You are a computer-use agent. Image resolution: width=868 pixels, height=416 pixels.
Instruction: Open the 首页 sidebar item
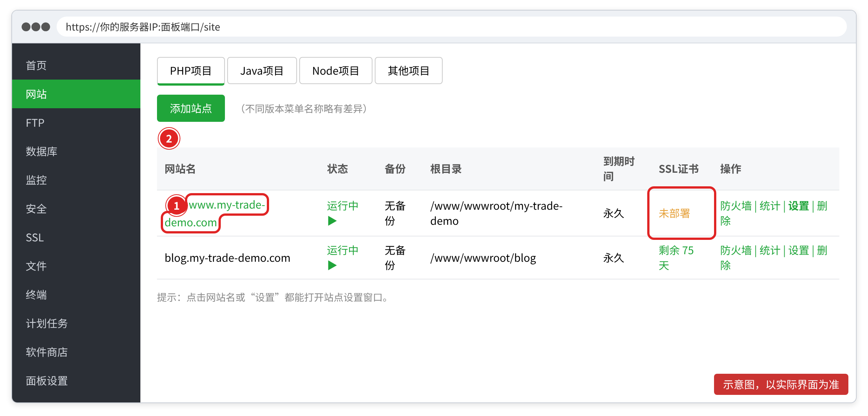[76, 65]
